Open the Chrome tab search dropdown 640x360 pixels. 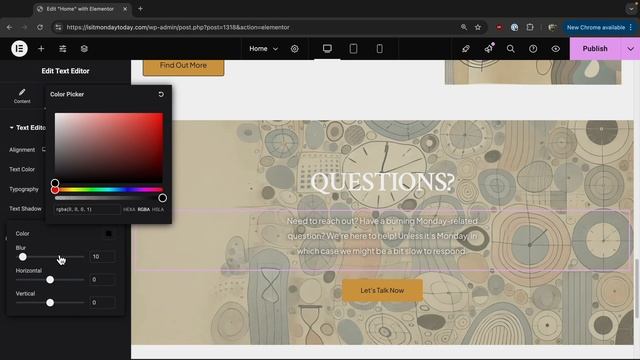[631, 9]
